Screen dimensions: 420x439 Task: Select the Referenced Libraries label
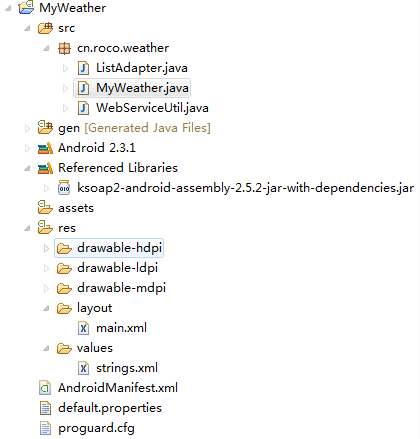[118, 168]
